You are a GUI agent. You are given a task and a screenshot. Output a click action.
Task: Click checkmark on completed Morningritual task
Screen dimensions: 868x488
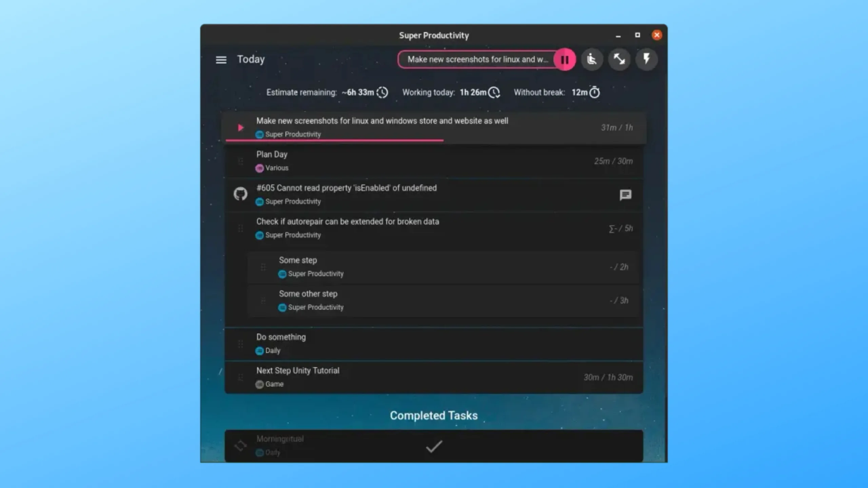tap(434, 446)
